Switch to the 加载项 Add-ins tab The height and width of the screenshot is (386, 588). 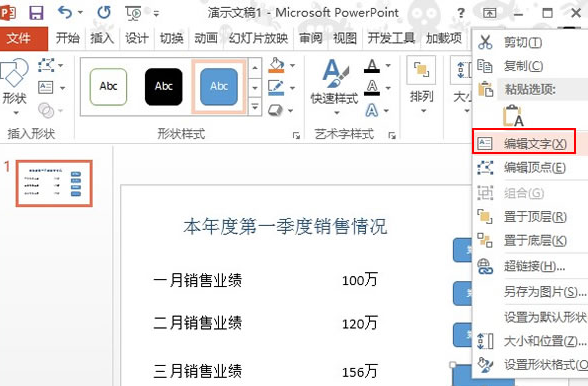pyautogui.click(x=444, y=38)
